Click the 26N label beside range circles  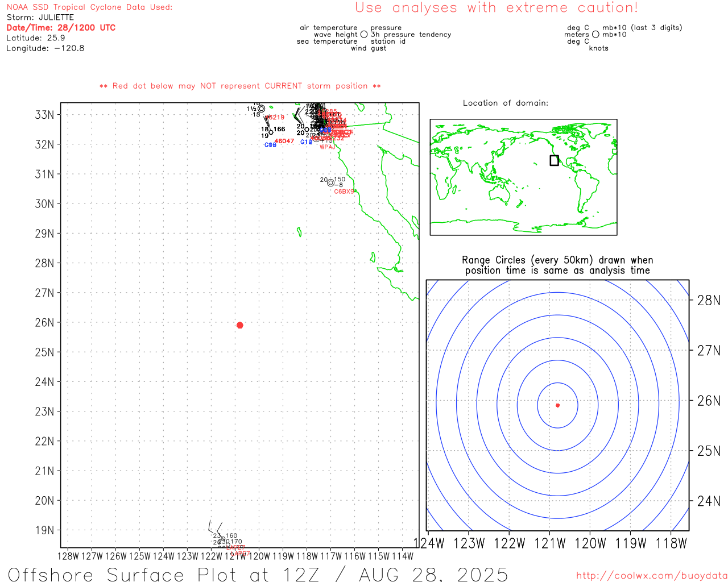point(709,401)
